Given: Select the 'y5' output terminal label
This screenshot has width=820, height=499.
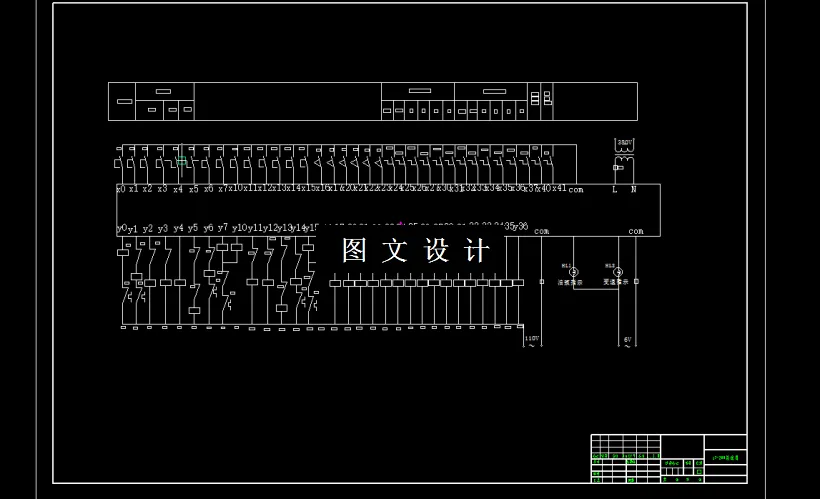Looking at the screenshot, I should coord(193,229).
